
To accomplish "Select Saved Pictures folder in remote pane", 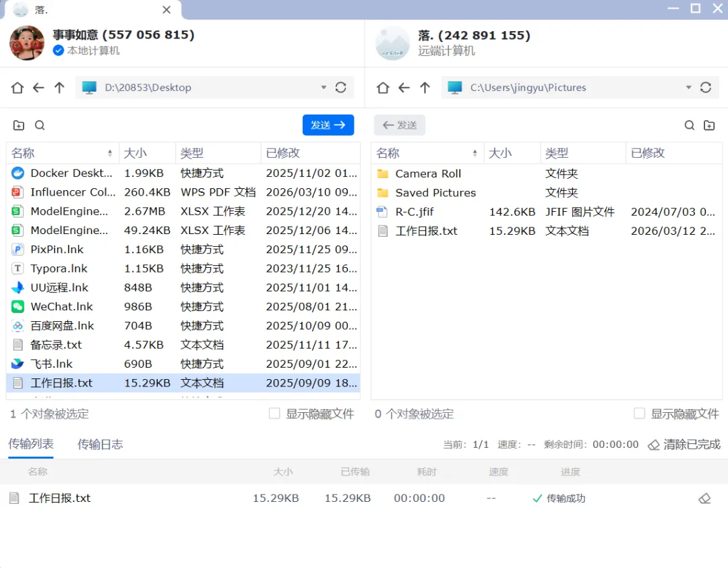I will (547, 192).
